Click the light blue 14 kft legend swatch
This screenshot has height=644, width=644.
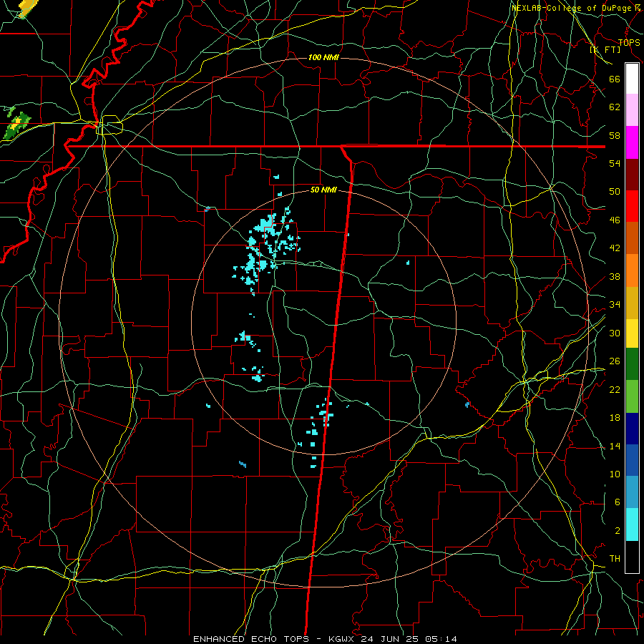(x=632, y=492)
